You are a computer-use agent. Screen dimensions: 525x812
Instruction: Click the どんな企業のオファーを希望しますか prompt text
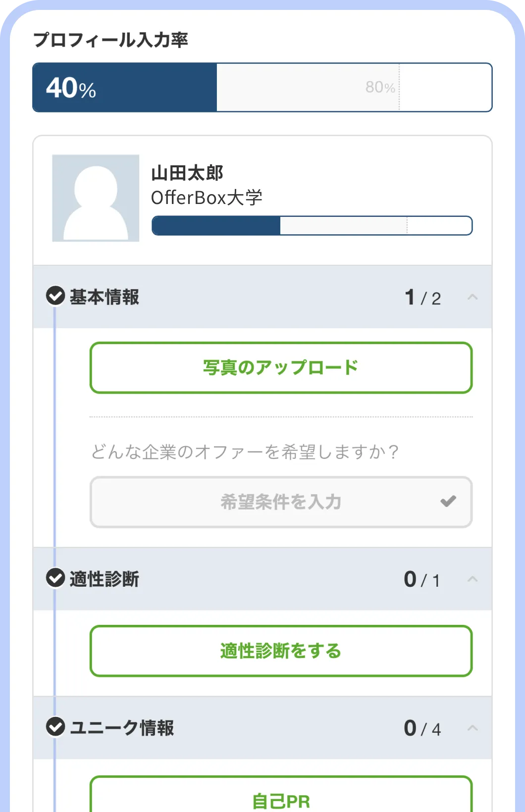(245, 452)
